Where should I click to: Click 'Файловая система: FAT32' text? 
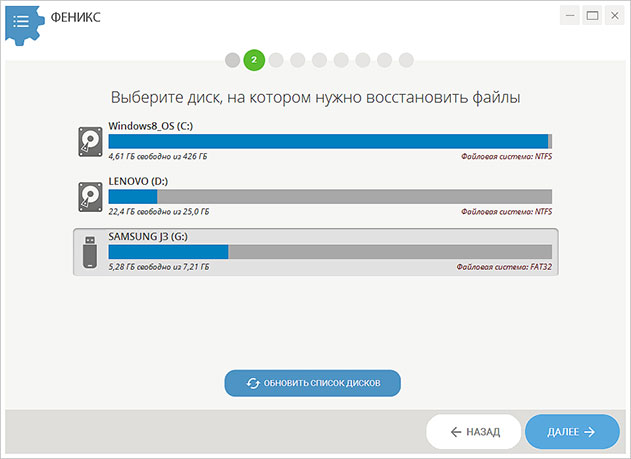point(504,267)
